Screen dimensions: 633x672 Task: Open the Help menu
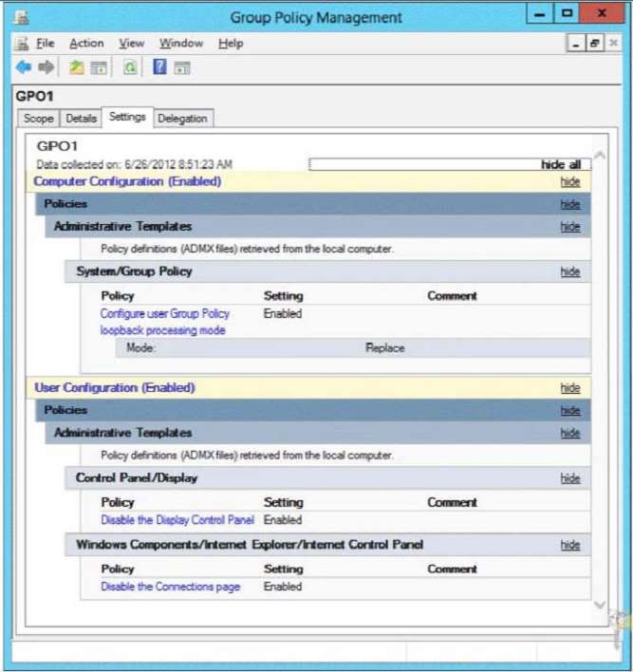pyautogui.click(x=231, y=44)
